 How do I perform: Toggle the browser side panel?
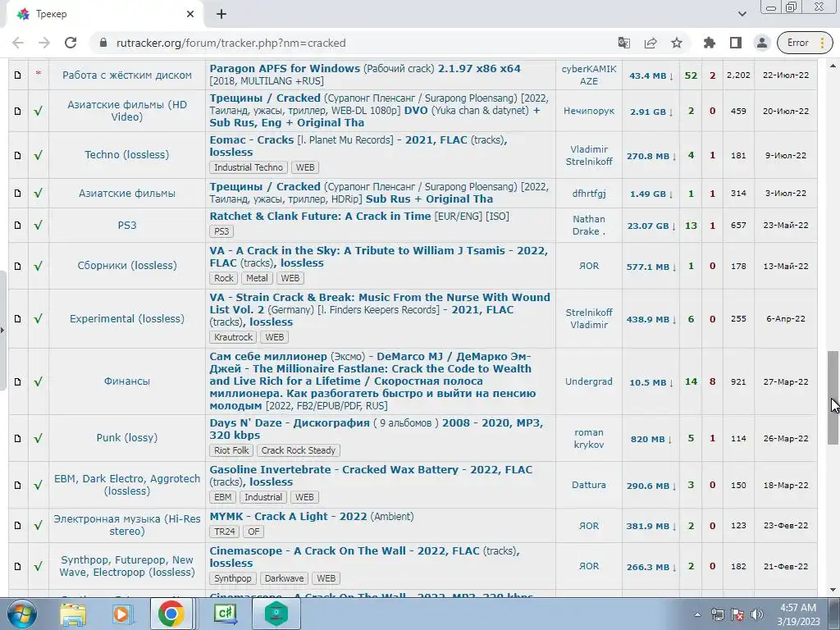click(x=736, y=43)
